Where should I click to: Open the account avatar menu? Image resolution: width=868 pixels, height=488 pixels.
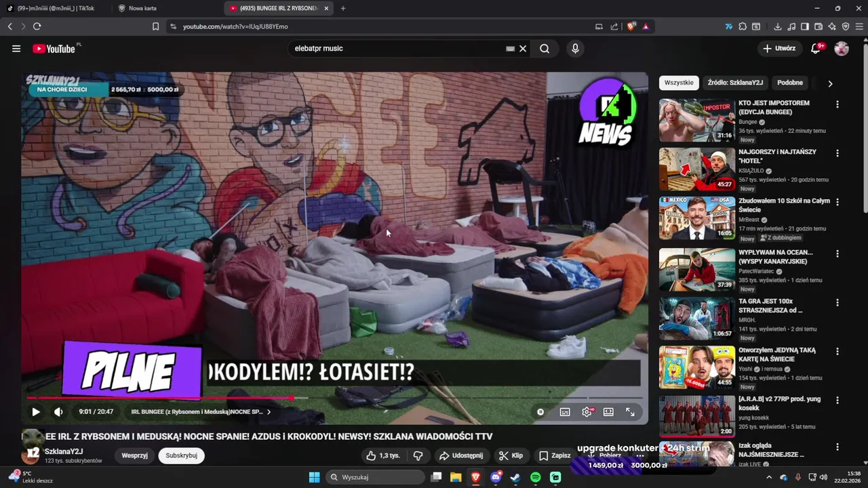pyautogui.click(x=842, y=49)
